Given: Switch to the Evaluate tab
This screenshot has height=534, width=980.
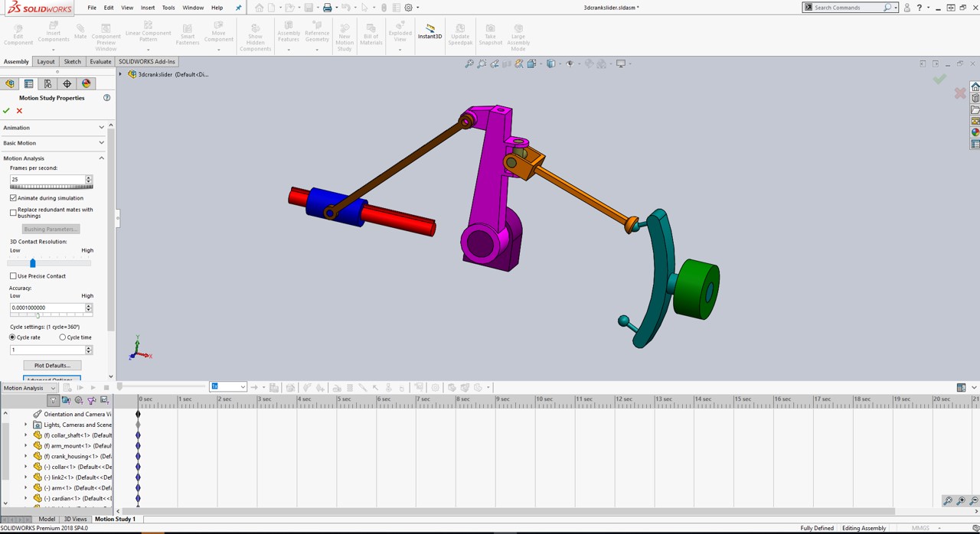Looking at the screenshot, I should (x=100, y=61).
